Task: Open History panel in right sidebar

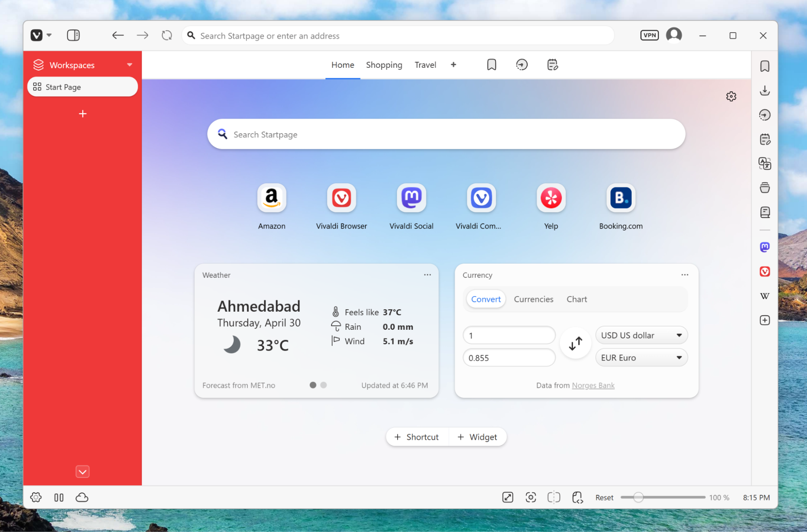Action: click(765, 115)
